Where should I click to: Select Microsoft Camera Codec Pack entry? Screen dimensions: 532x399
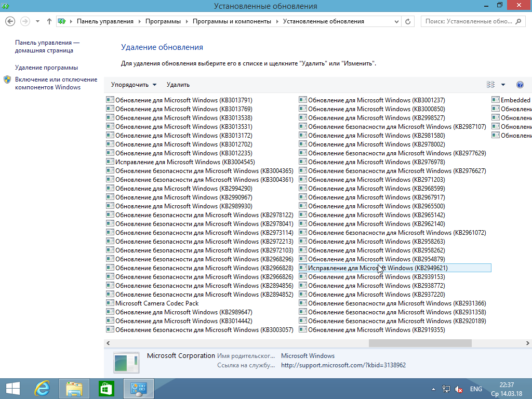coord(157,303)
